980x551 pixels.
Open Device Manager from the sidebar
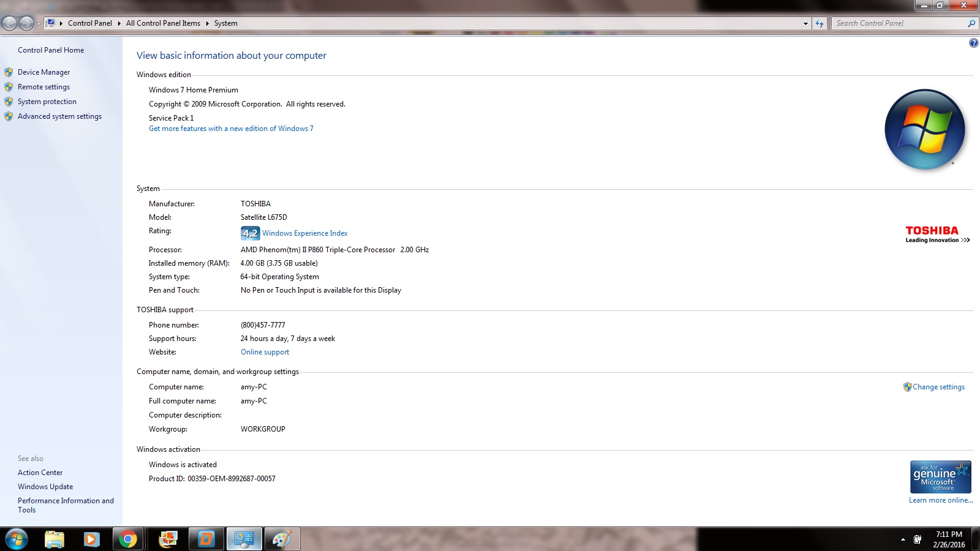tap(43, 72)
